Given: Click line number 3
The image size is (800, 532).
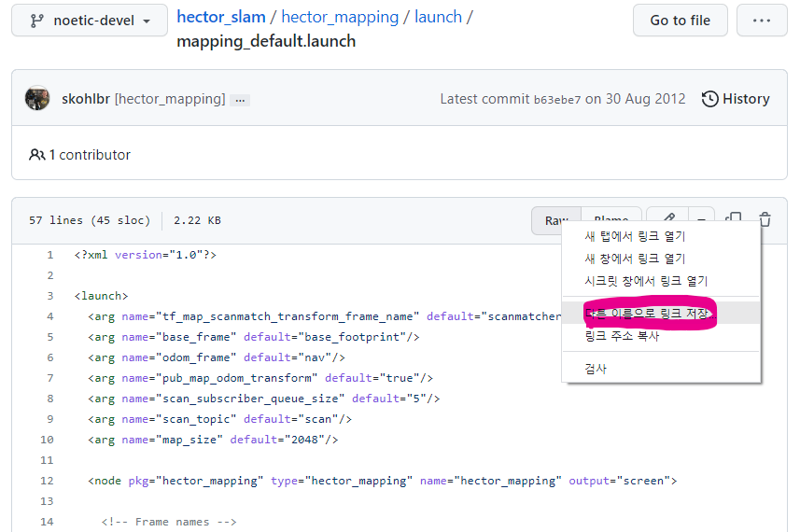Looking at the screenshot, I should coord(50,296).
